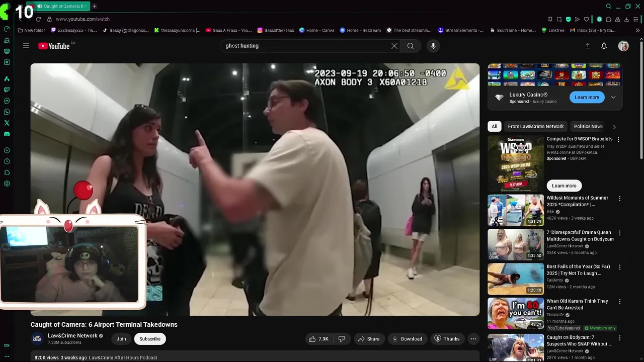Open the Twitch panel in the sidebar
644x362 pixels.
coord(7,89)
